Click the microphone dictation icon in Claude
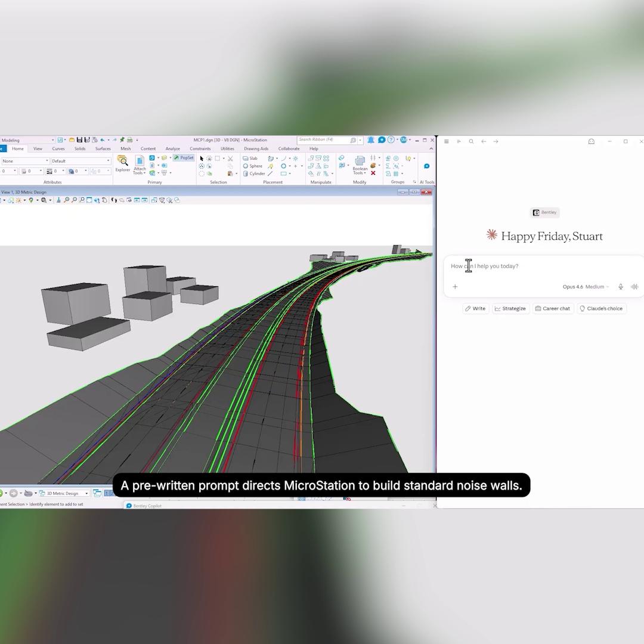 coord(621,287)
